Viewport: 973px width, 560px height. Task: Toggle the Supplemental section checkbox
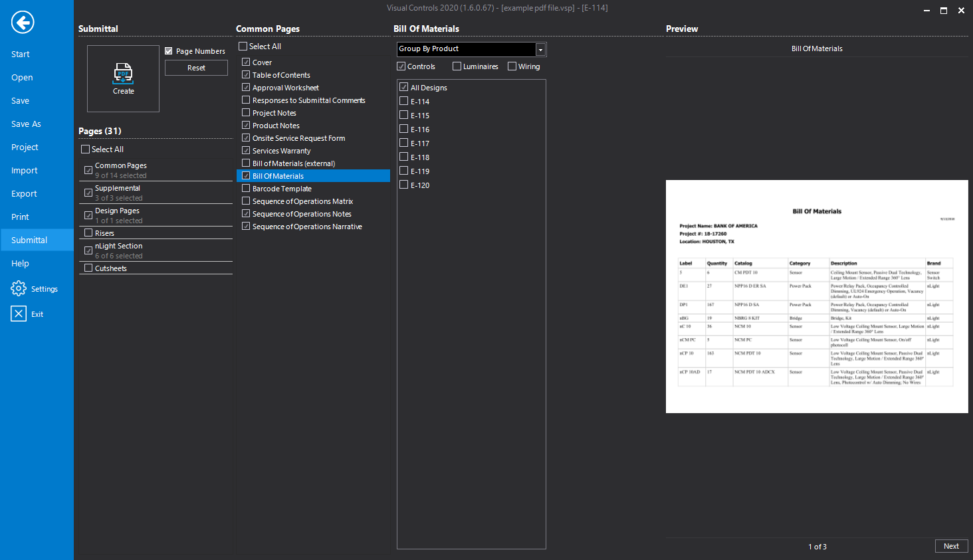tap(88, 193)
